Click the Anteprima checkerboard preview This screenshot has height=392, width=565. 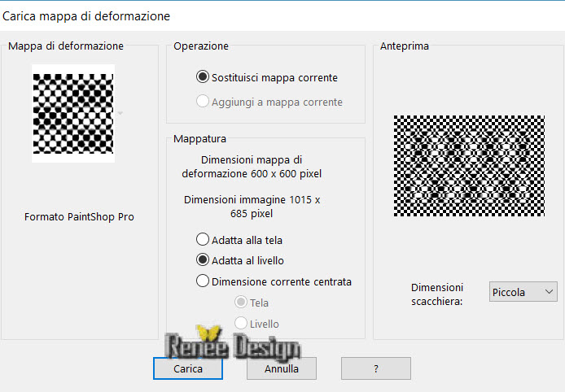(469, 166)
